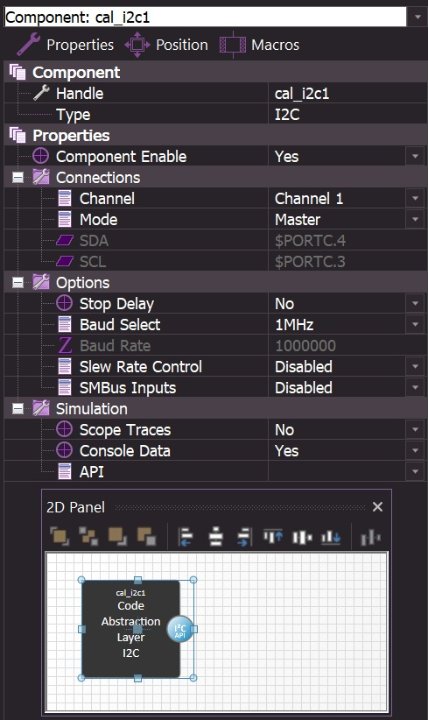
Task: Click the Bring to Front icon in 2D Panel
Action: point(59,536)
